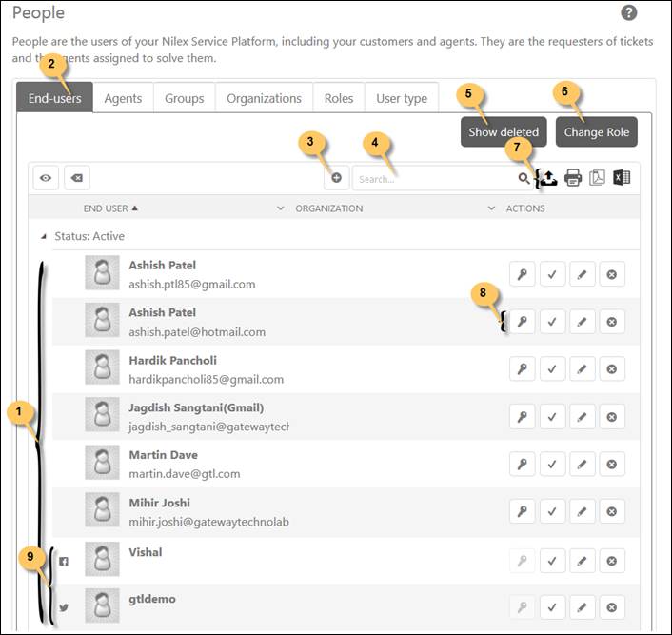Image resolution: width=672 pixels, height=635 pixels.
Task: Click checkmark button for Mihir Joshi
Action: point(552,511)
